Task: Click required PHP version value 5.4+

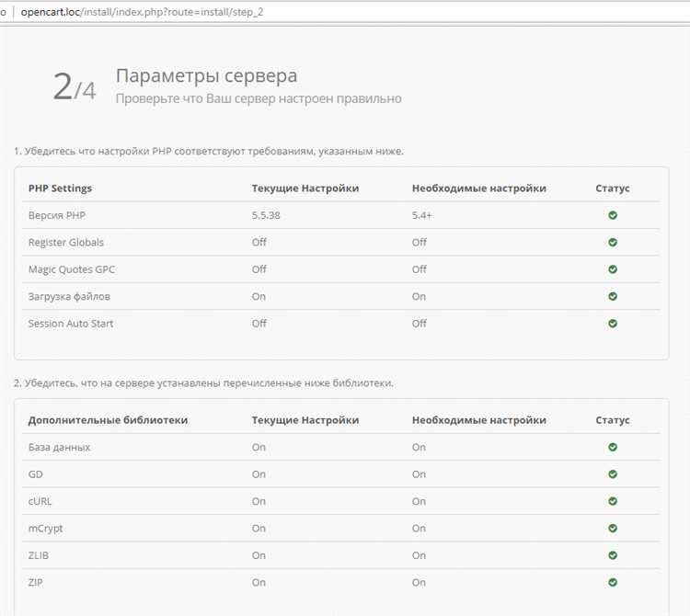Action: point(422,215)
